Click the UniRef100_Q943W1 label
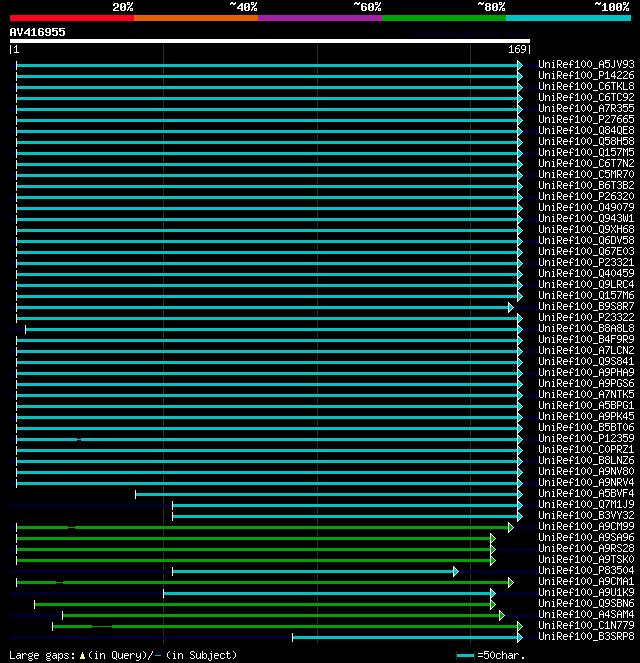 click(x=586, y=219)
